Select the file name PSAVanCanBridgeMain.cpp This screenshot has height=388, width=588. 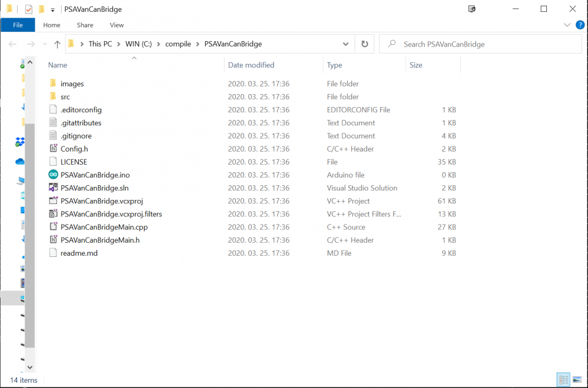104,227
